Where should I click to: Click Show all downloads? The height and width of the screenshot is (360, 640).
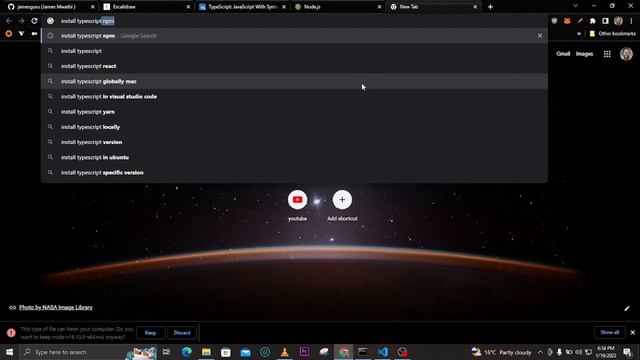pos(609,332)
